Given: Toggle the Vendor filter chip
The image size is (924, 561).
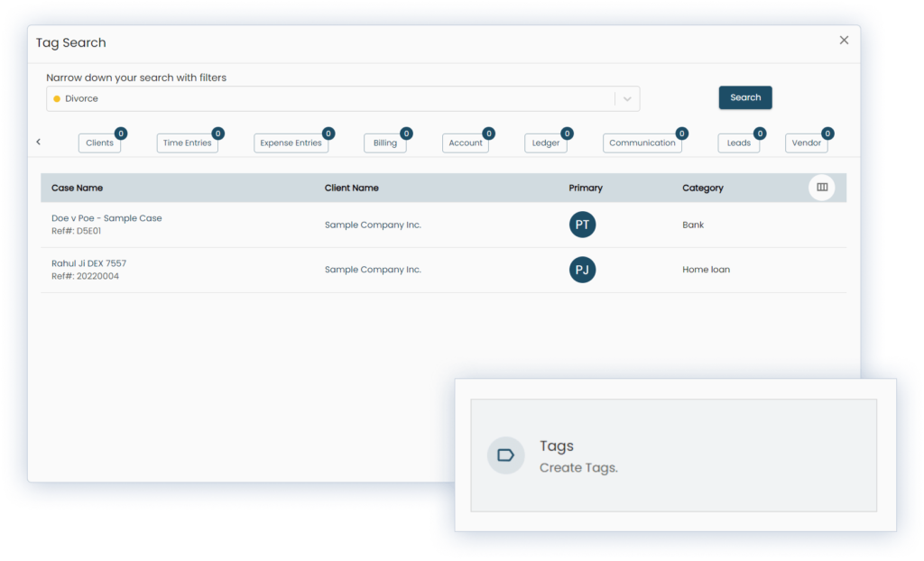Looking at the screenshot, I should pyautogui.click(x=804, y=143).
